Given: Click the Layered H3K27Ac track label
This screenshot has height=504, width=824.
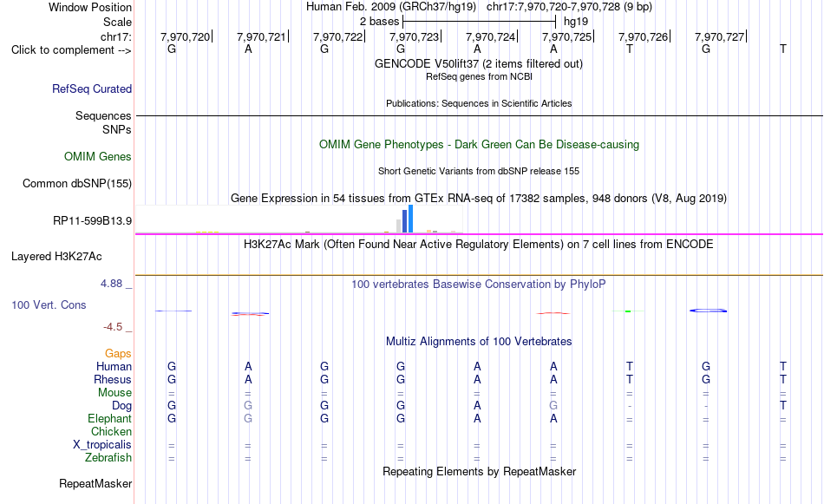Looking at the screenshot, I should pyautogui.click(x=56, y=257).
